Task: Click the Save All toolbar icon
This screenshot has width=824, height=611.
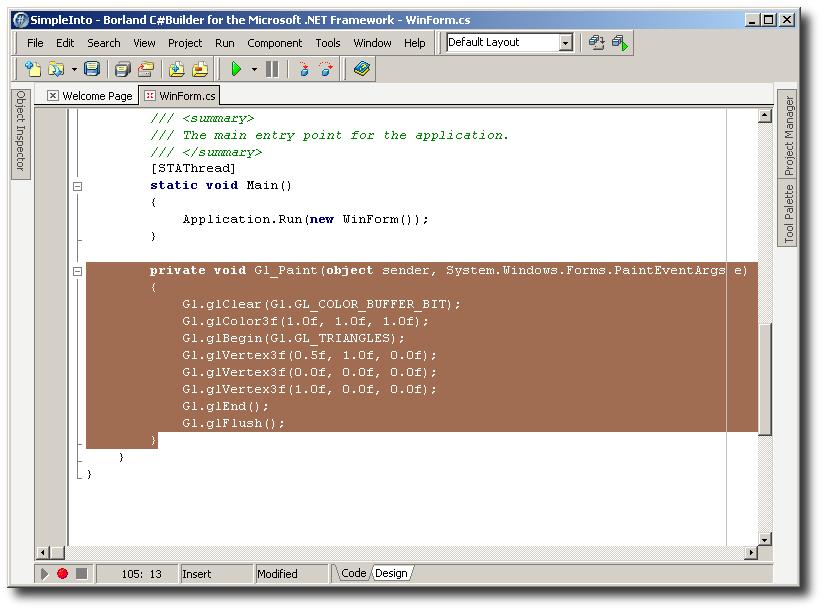Action: pyautogui.click(x=122, y=69)
